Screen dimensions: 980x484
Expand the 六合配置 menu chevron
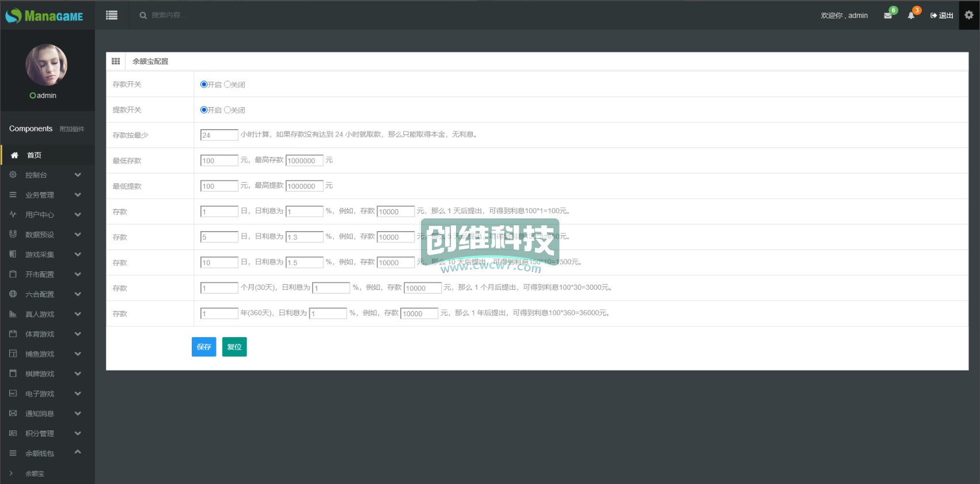click(x=78, y=294)
